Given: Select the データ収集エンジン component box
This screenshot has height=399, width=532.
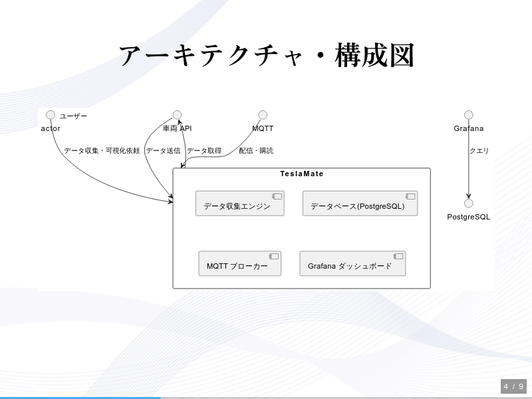Looking at the screenshot, I should pyautogui.click(x=240, y=203).
